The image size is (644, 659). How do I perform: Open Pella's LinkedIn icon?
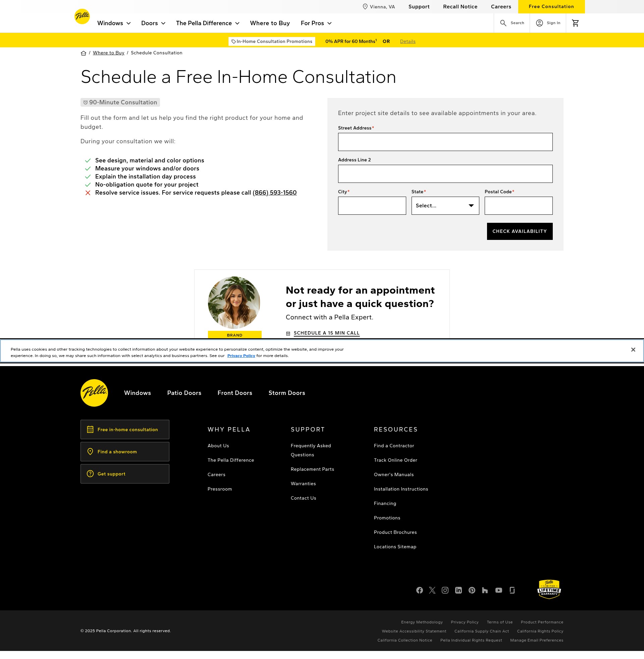click(x=458, y=590)
